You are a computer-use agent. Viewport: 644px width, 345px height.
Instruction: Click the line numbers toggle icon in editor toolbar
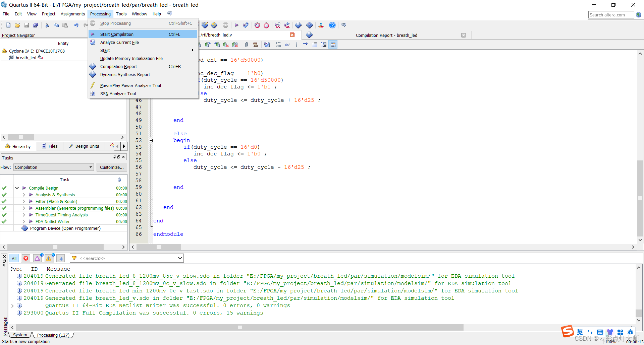pos(278,45)
